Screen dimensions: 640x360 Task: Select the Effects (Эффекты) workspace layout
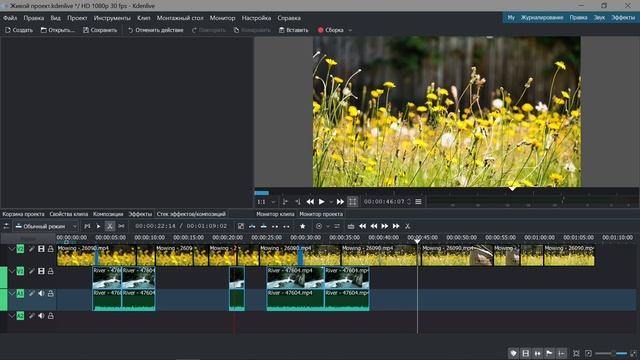point(623,18)
